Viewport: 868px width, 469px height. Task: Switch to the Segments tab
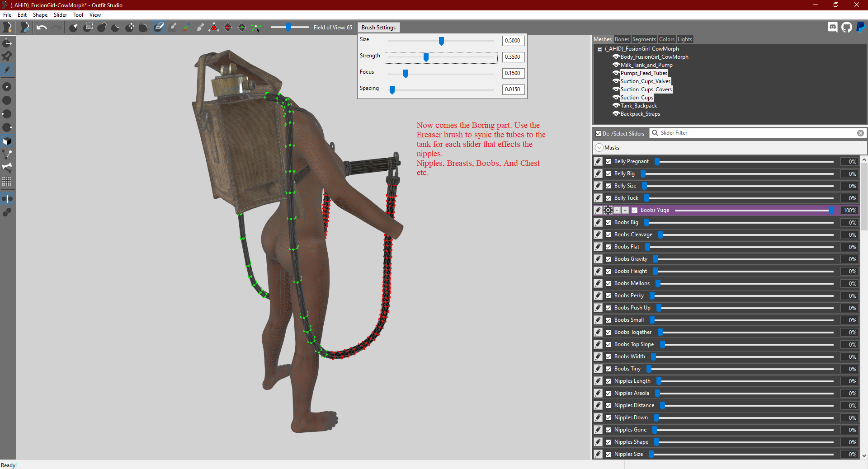[x=644, y=39]
